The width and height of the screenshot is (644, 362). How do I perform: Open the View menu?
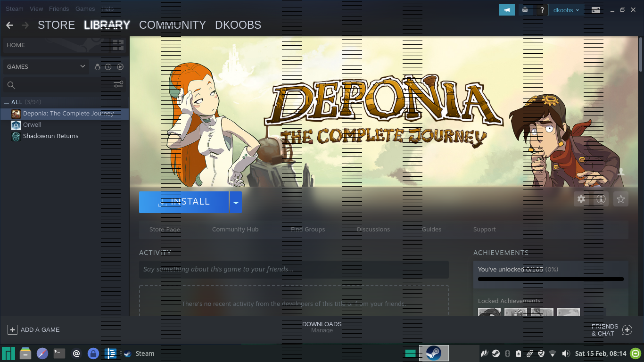(36, 9)
